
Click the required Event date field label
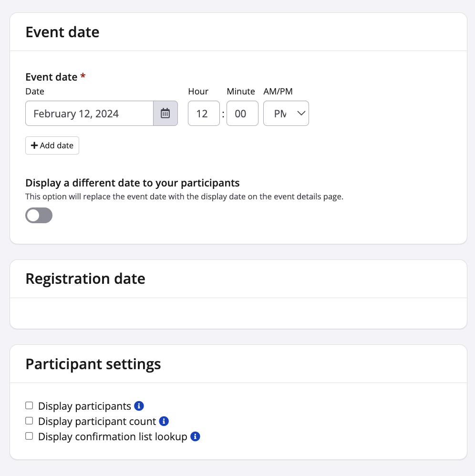pos(52,77)
